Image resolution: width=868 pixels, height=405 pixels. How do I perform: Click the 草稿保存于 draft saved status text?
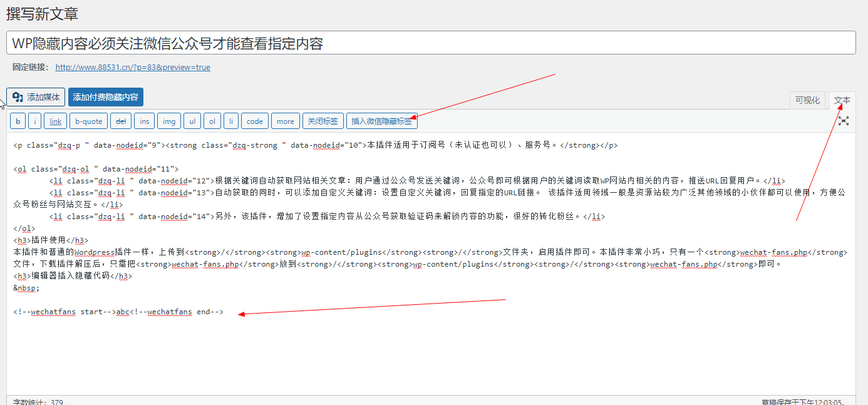802,402
